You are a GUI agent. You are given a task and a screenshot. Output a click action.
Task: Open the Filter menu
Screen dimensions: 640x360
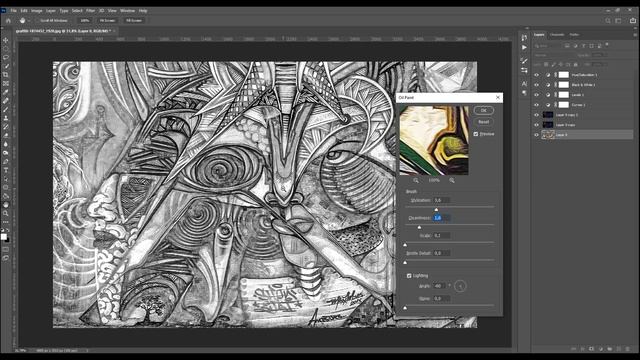(90, 11)
